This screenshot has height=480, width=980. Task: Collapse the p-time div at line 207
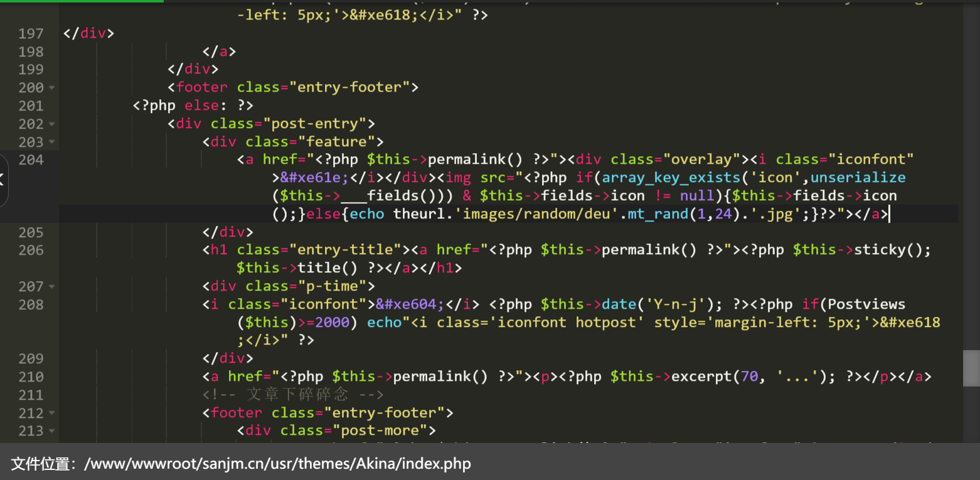(51, 287)
